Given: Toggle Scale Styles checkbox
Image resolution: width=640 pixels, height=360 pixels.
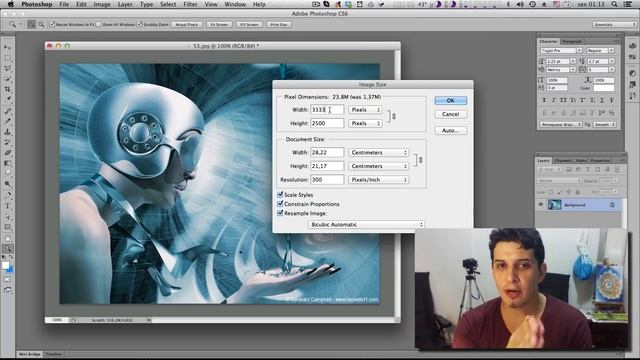Looking at the screenshot, I should [x=280, y=195].
